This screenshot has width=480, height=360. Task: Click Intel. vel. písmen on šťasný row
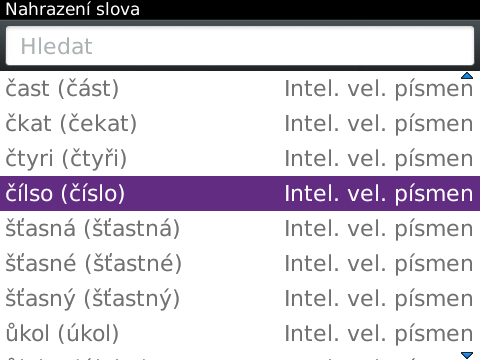pyautogui.click(x=379, y=299)
